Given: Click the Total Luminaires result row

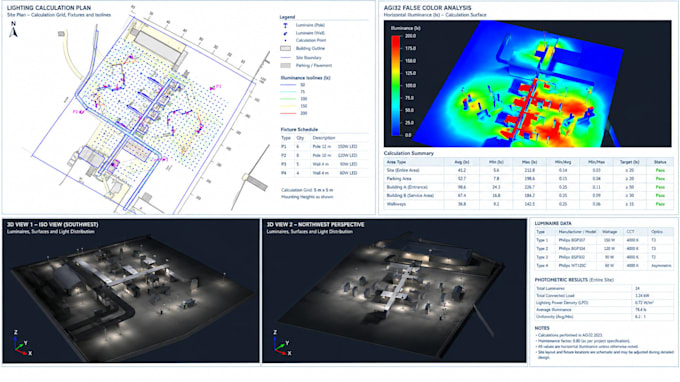Looking at the screenshot, I should 605,288.
